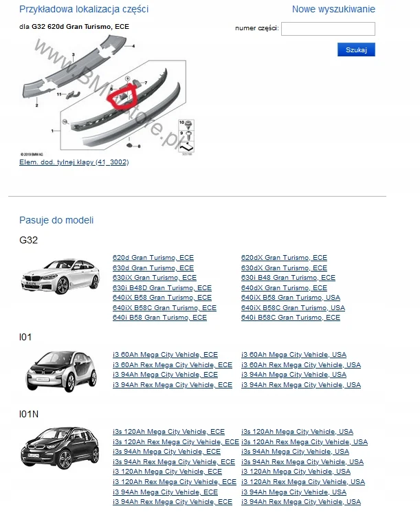
Task: Open 620dX Gran Turismo, ECE link
Action: pos(284,258)
